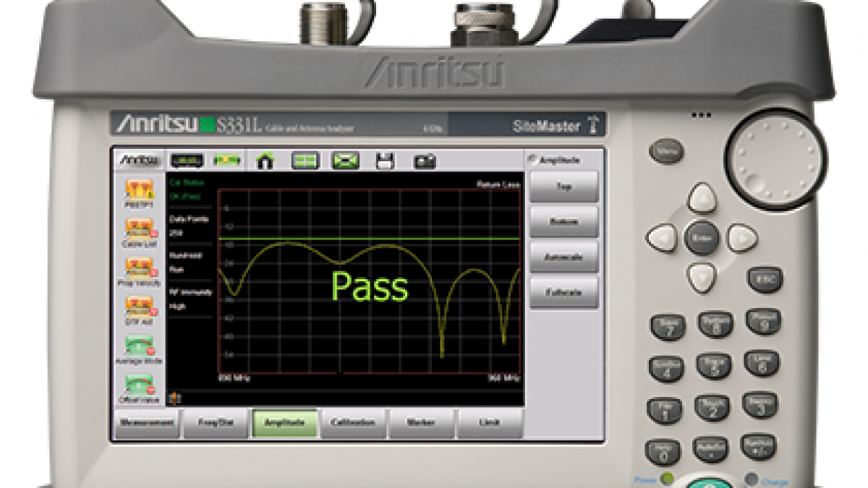This screenshot has height=488, width=868.
Task: Click the Right arrow key on the keypad
Action: click(742, 238)
